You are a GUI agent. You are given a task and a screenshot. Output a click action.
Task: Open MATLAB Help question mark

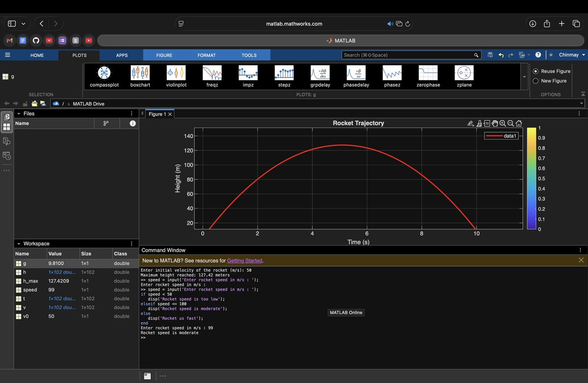538,55
